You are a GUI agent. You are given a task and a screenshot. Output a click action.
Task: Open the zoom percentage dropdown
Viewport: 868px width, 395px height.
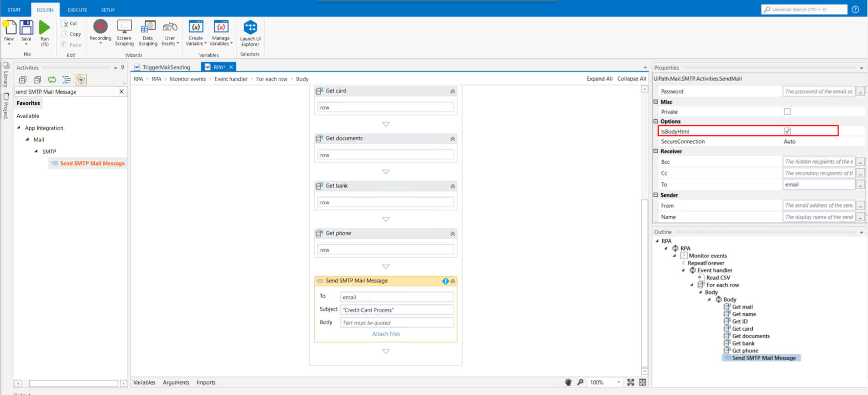(619, 382)
